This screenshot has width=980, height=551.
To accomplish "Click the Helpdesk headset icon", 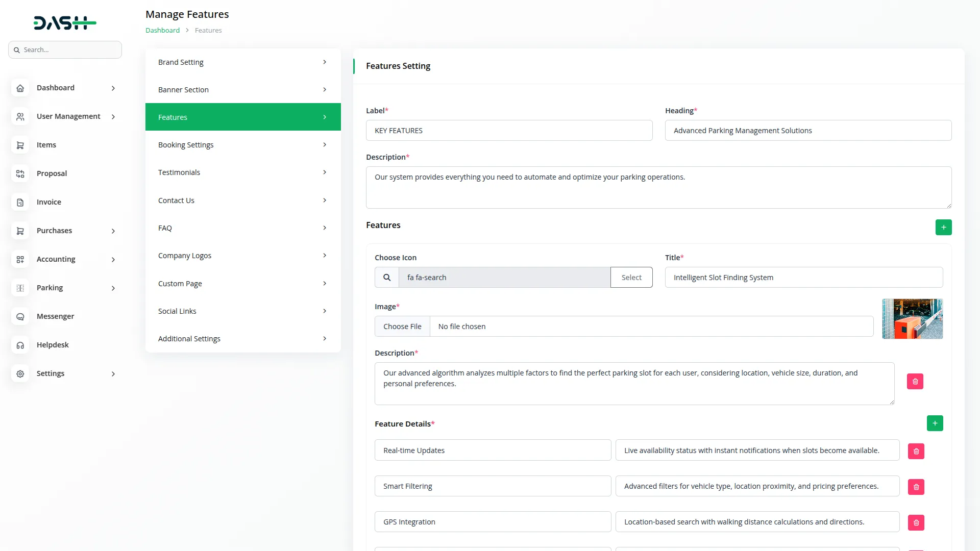I will tap(20, 345).
